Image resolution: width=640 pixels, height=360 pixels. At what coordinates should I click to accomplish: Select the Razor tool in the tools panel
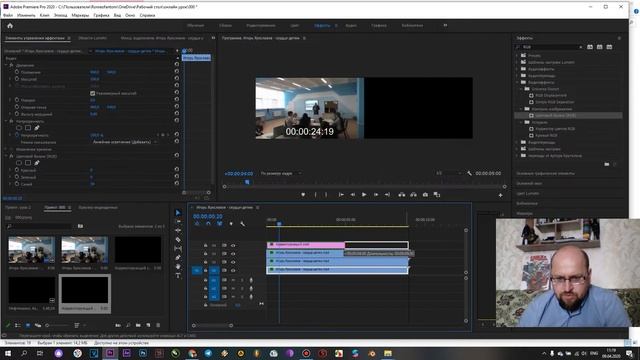tap(178, 240)
